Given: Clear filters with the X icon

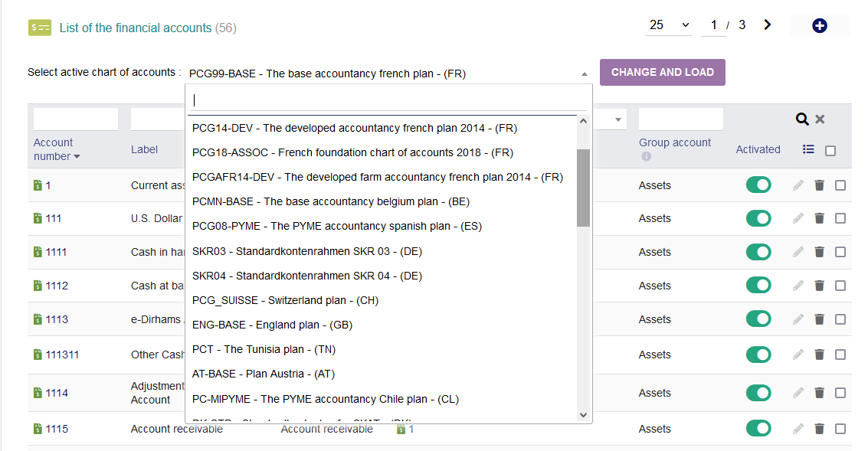Looking at the screenshot, I should pos(820,119).
